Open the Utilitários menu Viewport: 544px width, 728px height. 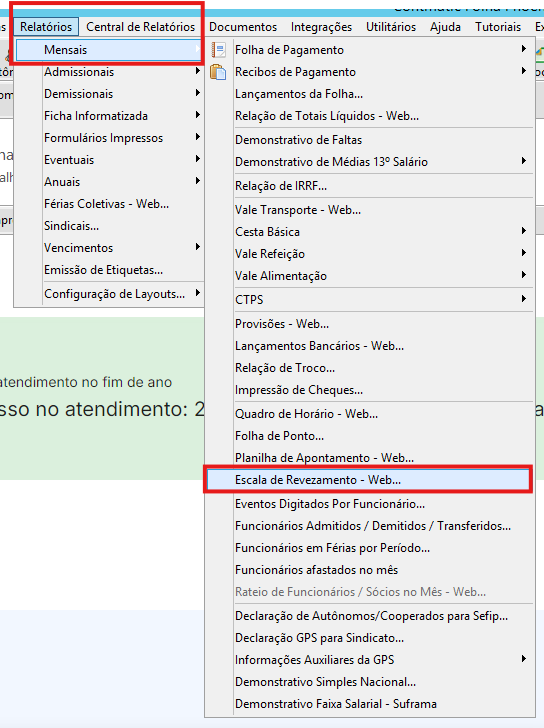pyautogui.click(x=391, y=27)
